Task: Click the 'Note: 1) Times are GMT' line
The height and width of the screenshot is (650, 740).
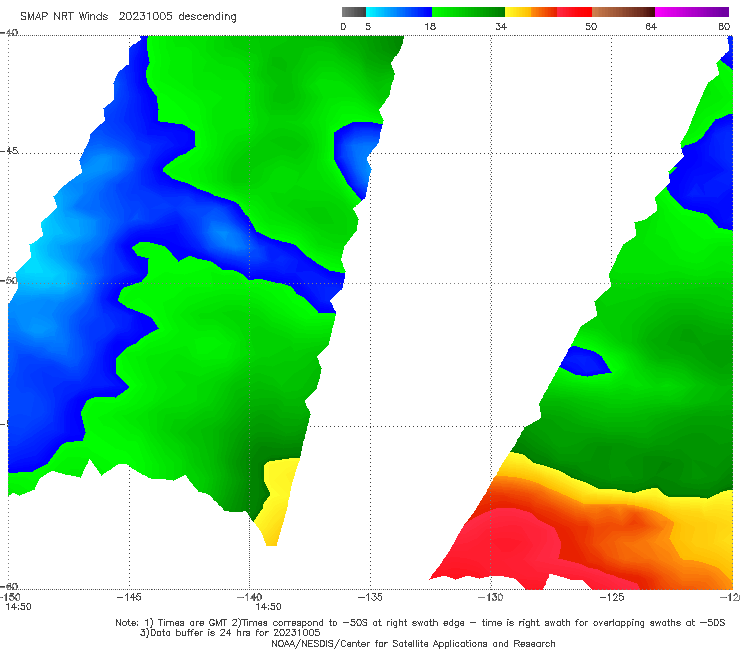Action: pyautogui.click(x=420, y=623)
